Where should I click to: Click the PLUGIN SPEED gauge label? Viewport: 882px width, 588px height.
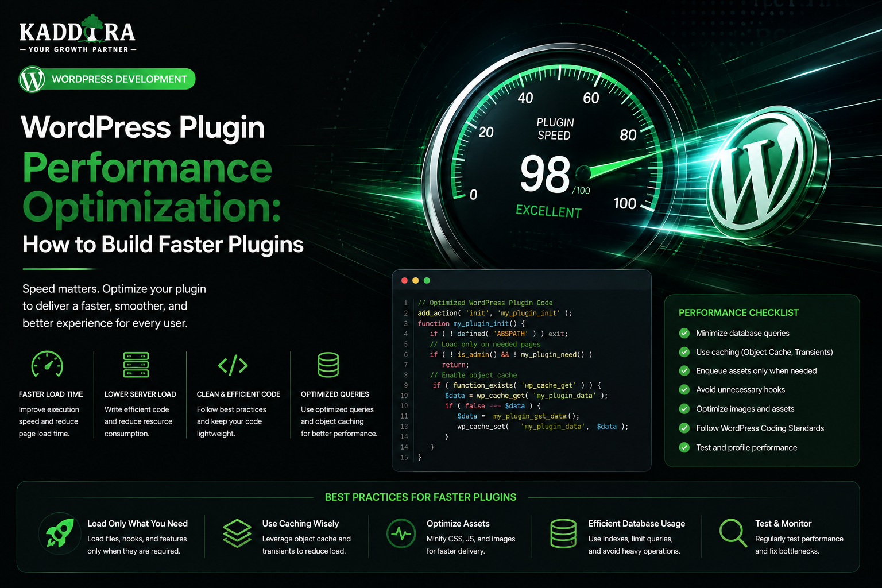tap(555, 129)
